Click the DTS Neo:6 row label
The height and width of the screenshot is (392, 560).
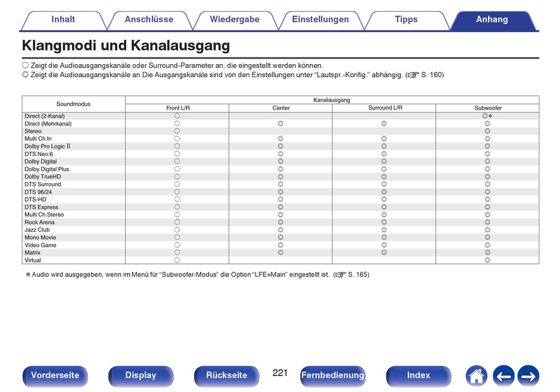coord(38,154)
